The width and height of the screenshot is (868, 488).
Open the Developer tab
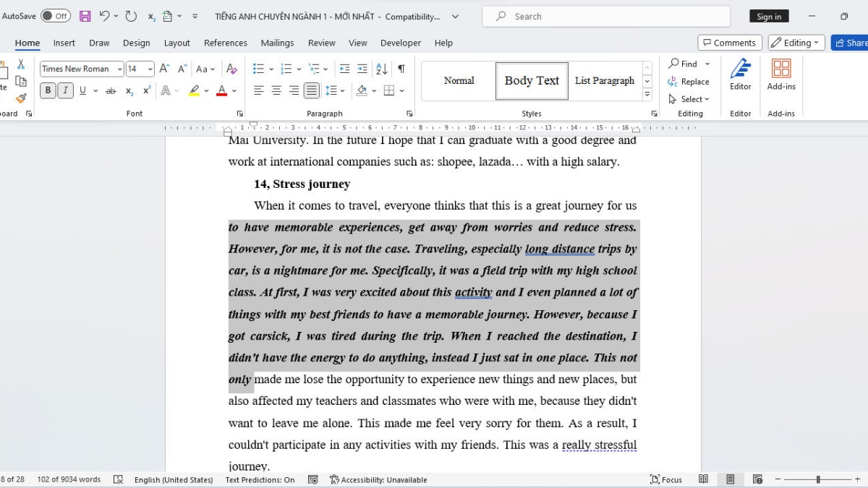[x=400, y=43]
